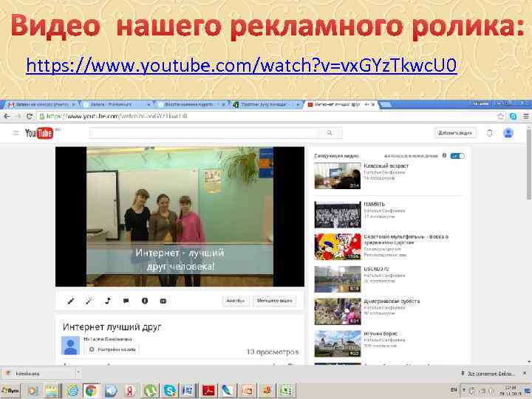Open uTorrent from the taskbar
Image resolution: width=532 pixels, height=399 pixels.
(x=150, y=391)
